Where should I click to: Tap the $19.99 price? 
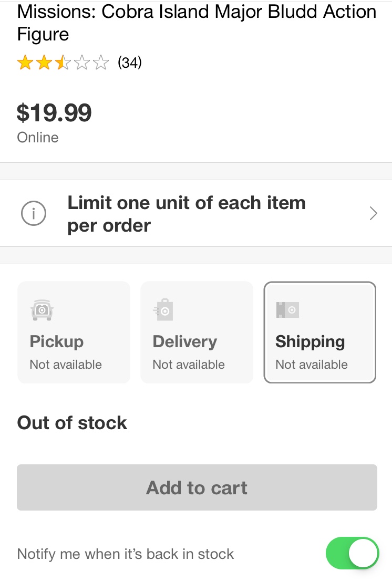pos(54,112)
